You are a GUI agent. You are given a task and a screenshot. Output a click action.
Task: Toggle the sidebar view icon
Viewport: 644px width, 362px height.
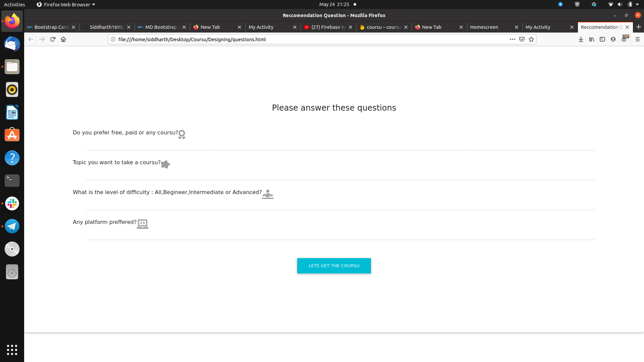click(602, 39)
